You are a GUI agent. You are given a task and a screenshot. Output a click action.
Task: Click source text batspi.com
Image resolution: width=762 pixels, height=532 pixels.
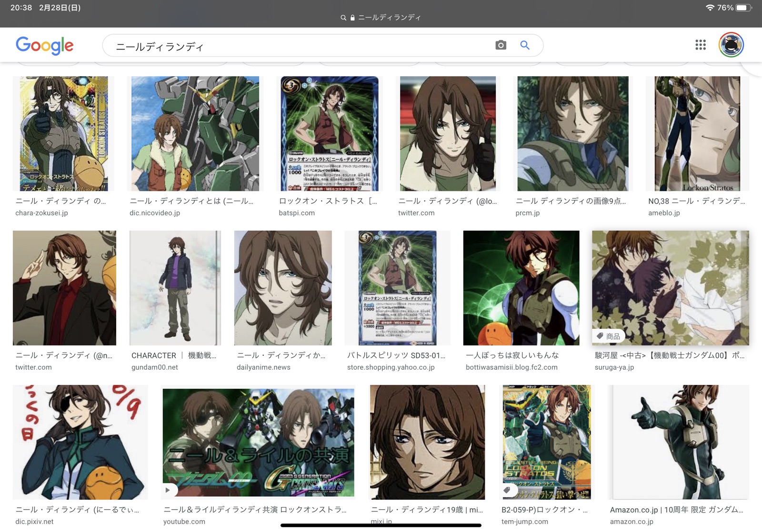[x=297, y=213]
